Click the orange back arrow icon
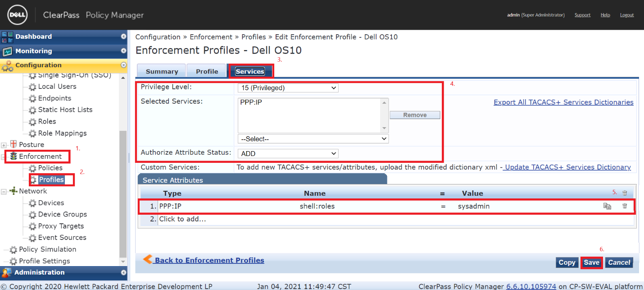This screenshot has height=290, width=644. (148, 259)
